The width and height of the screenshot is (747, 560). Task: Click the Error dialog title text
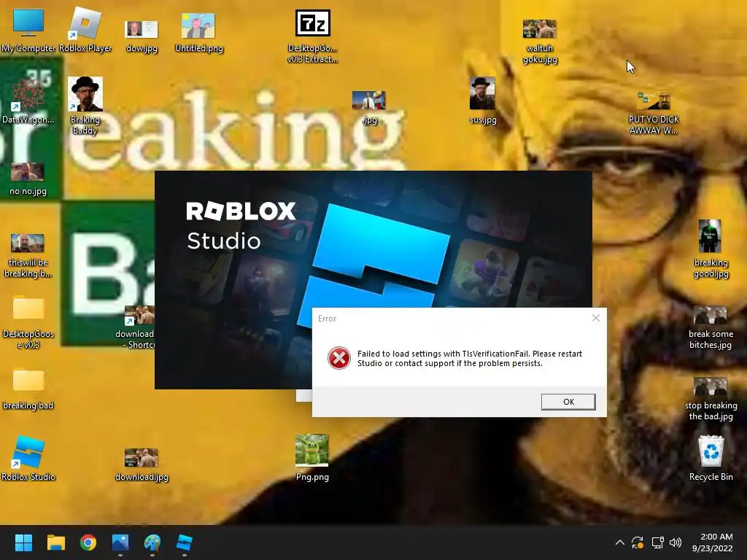coord(328,319)
